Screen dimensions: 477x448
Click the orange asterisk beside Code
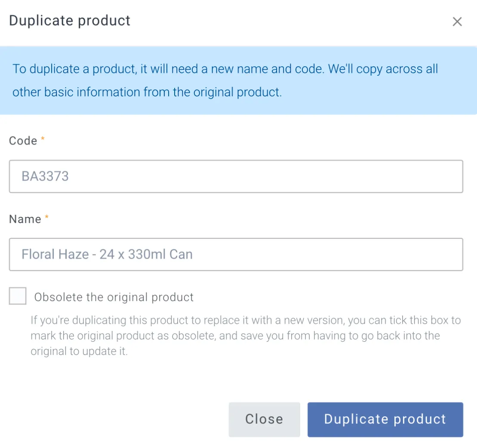43,139
